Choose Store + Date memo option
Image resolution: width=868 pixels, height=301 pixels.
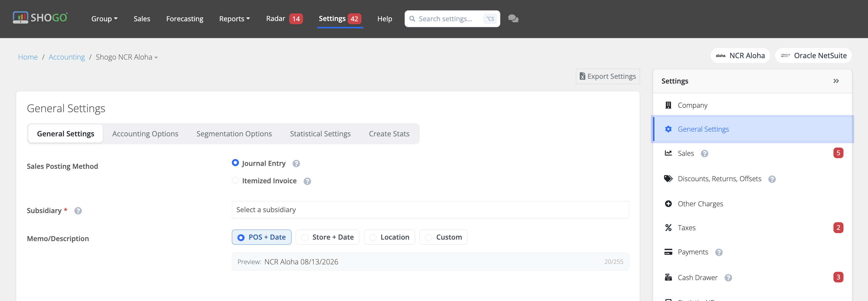pos(327,237)
